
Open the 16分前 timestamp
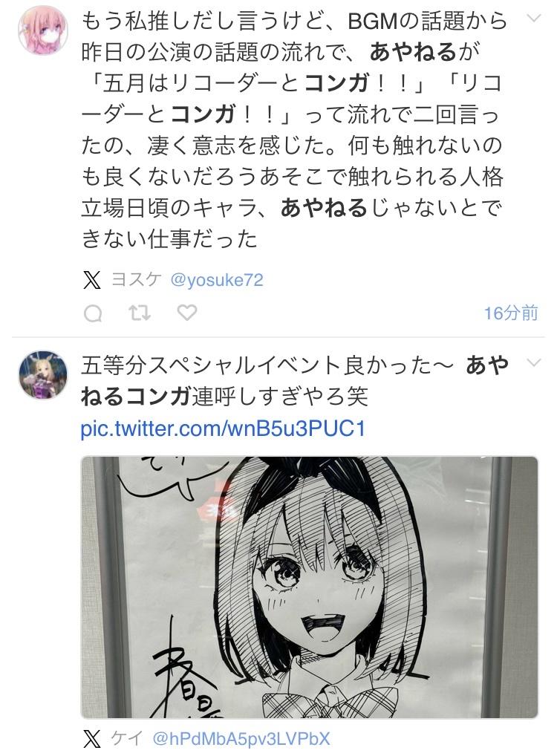511,313
